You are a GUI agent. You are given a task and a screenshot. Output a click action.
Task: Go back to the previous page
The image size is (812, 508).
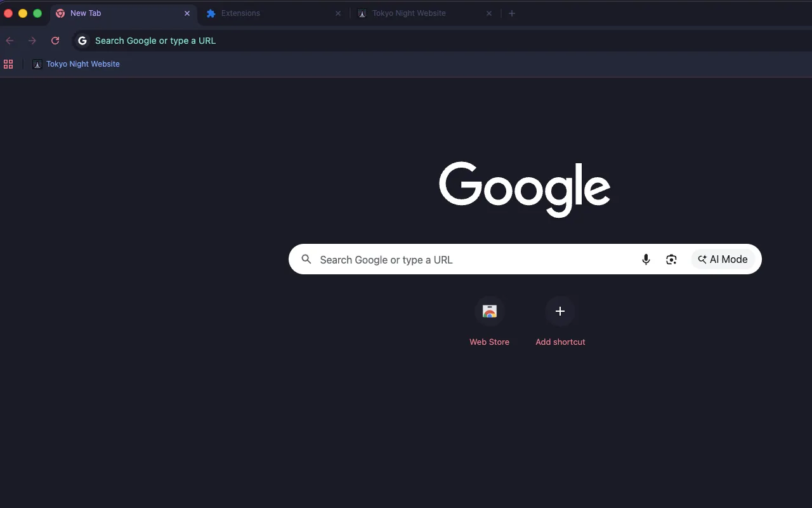(x=10, y=41)
